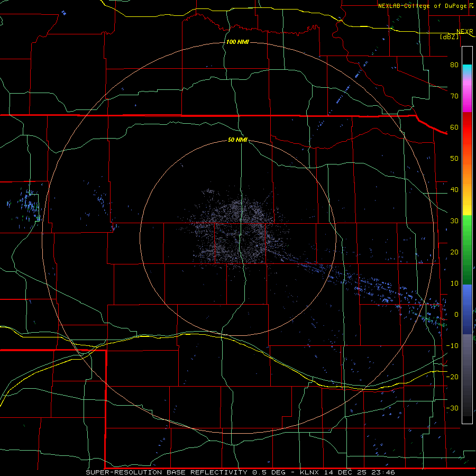Click the 70 dBZ scale value
The height and width of the screenshot is (476, 476).
[454, 96]
